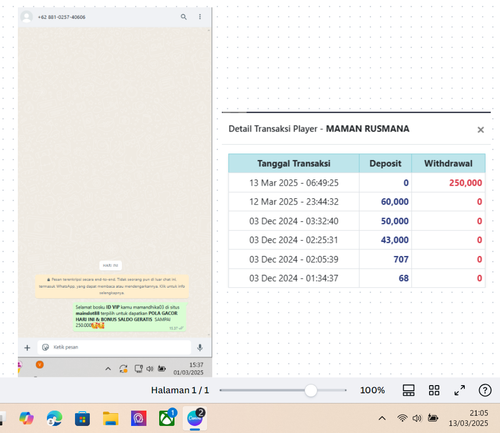Click the phone number in WhatsApp header

pyautogui.click(x=61, y=17)
